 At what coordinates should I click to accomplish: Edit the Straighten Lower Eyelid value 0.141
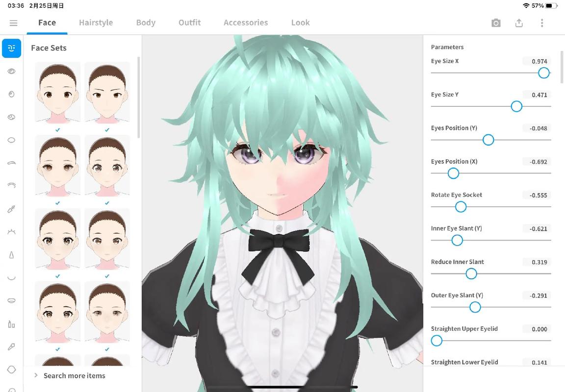[537, 362]
